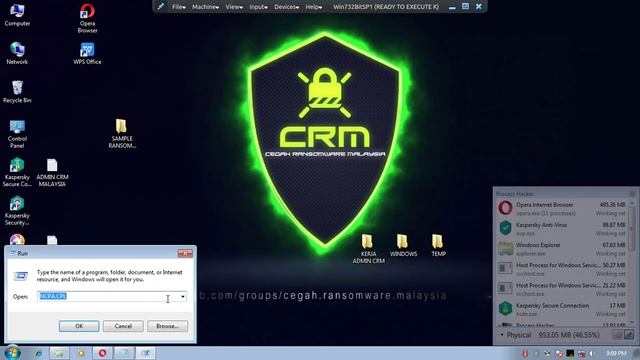Viewport: 640px width, 360px height.
Task: Open Internet Explorer from the taskbar
Action: 38,353
